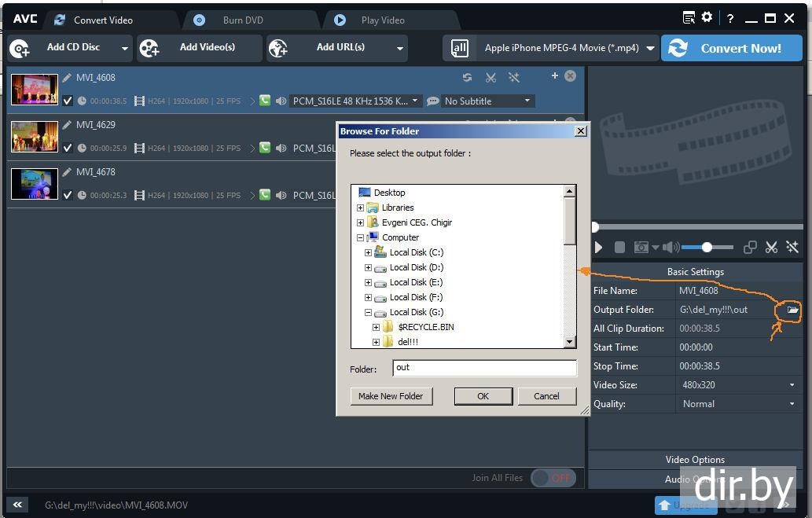Click the output folder browse icon
Image resolution: width=812 pixels, height=518 pixels.
tap(792, 310)
